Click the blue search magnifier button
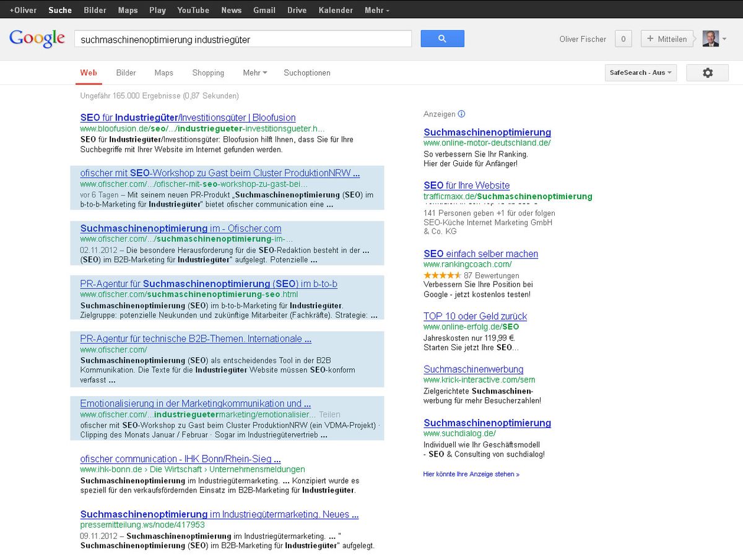The image size is (743, 560). (442, 38)
